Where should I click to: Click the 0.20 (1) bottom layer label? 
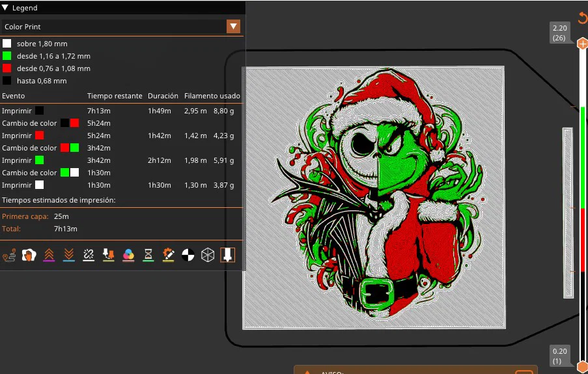click(x=560, y=356)
